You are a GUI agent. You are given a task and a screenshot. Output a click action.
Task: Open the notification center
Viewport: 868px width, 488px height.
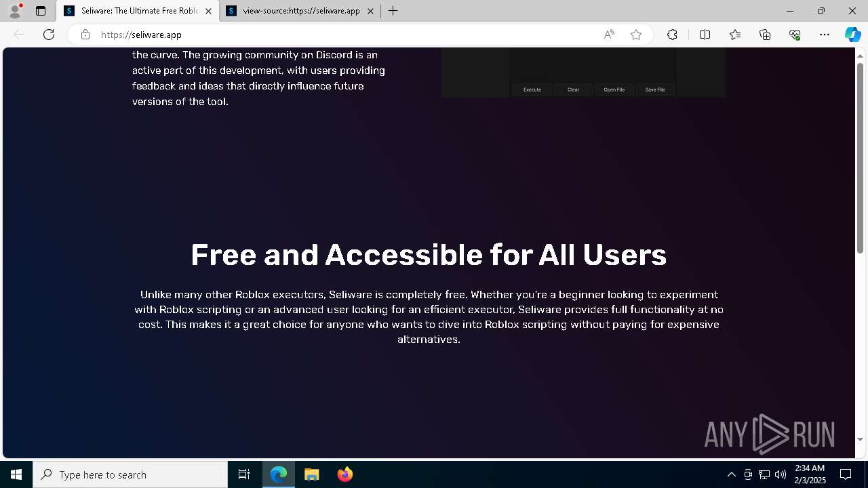click(x=846, y=474)
